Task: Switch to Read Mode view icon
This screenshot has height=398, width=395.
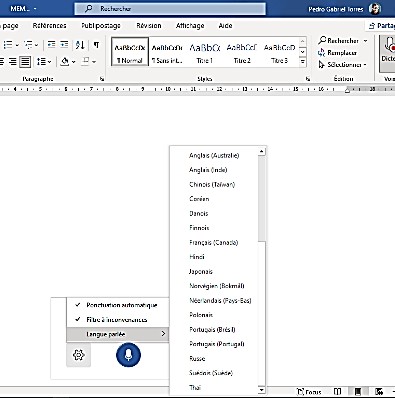Action: [x=337, y=392]
